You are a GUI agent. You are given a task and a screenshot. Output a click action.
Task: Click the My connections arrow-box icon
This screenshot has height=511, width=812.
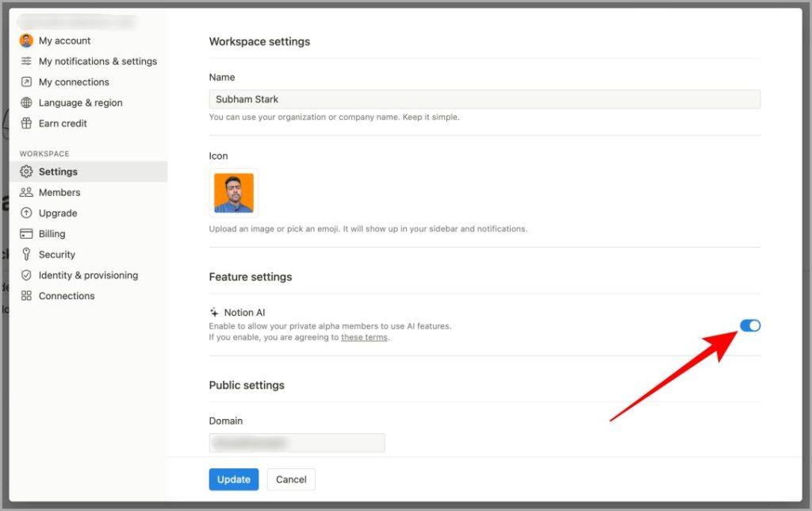click(x=26, y=82)
